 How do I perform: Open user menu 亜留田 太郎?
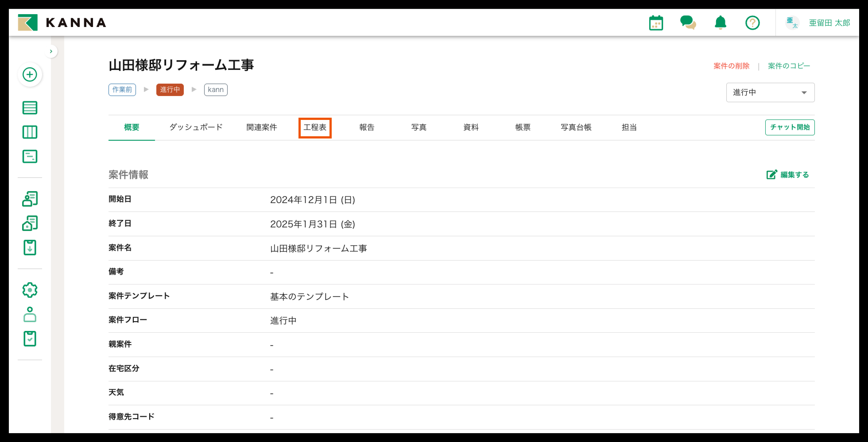(x=829, y=23)
